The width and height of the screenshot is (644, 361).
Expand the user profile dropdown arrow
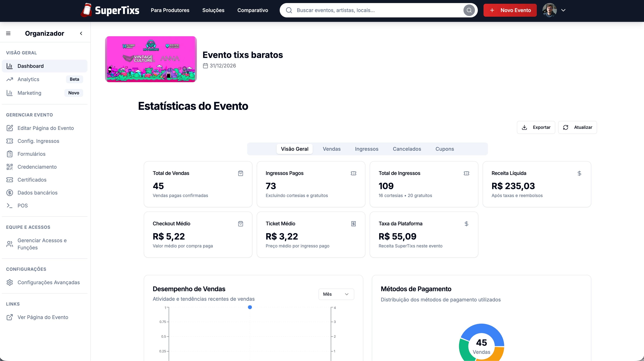click(x=563, y=10)
